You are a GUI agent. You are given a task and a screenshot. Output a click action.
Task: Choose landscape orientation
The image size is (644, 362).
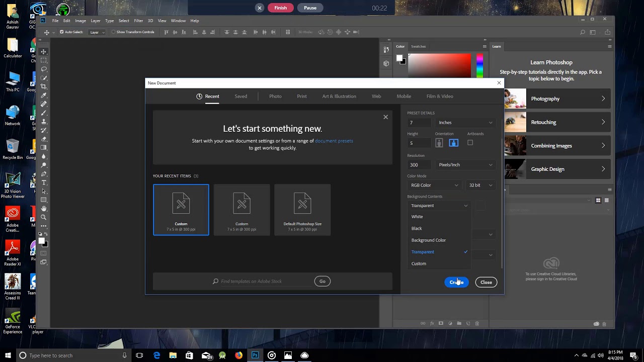(453, 143)
